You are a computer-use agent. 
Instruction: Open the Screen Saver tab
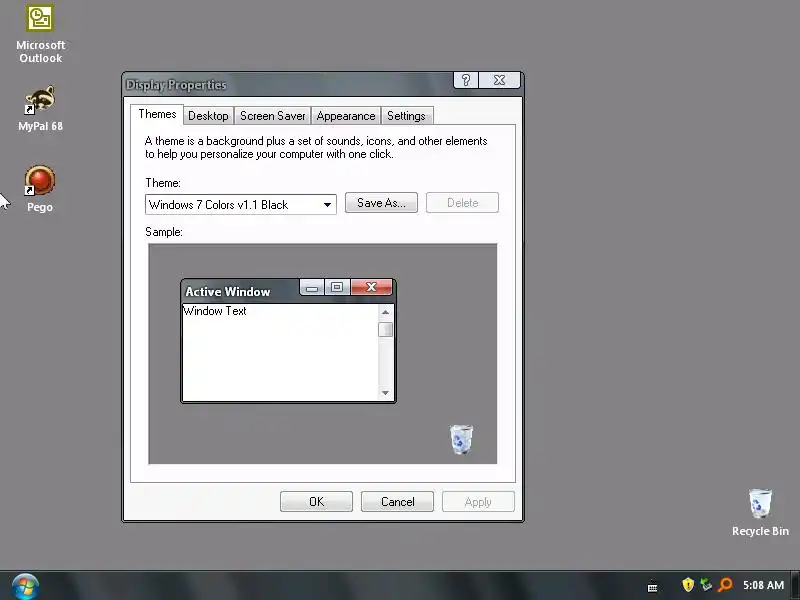click(272, 116)
